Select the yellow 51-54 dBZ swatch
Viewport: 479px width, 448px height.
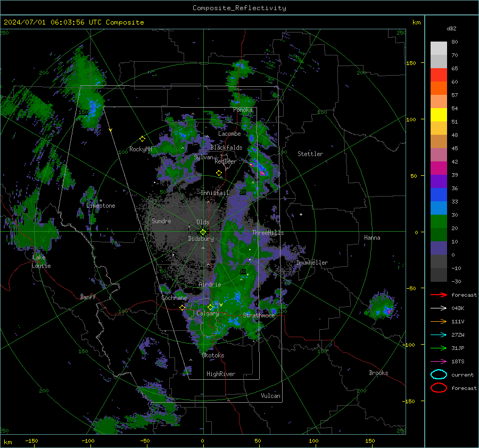point(439,115)
